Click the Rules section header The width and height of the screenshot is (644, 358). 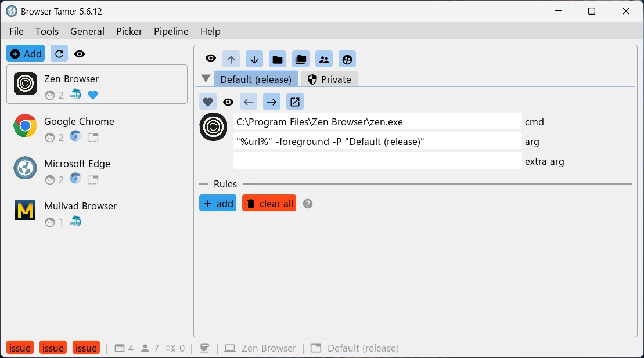click(x=225, y=183)
